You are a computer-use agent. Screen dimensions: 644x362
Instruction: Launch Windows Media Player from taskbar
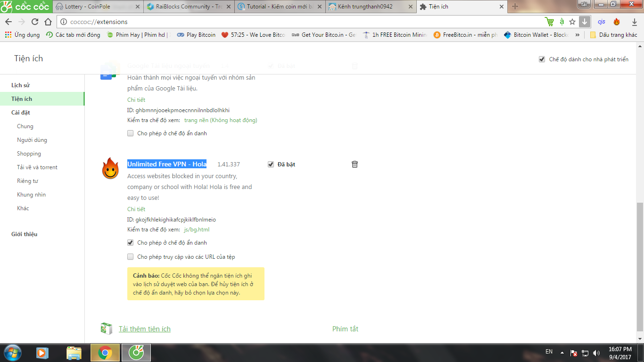[42, 353]
